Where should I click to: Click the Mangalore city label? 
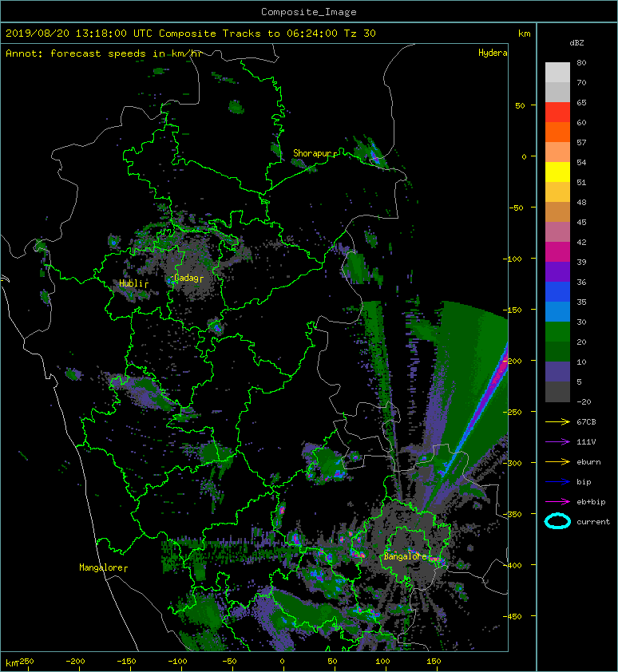[x=101, y=567]
